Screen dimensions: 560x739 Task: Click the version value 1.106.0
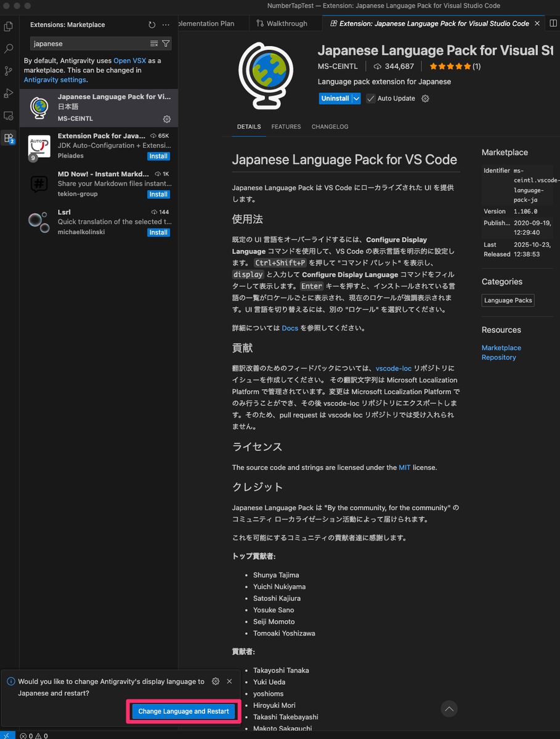click(x=526, y=211)
